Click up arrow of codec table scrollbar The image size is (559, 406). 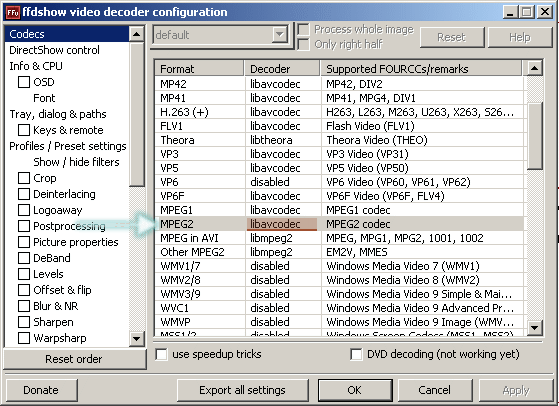(534, 68)
